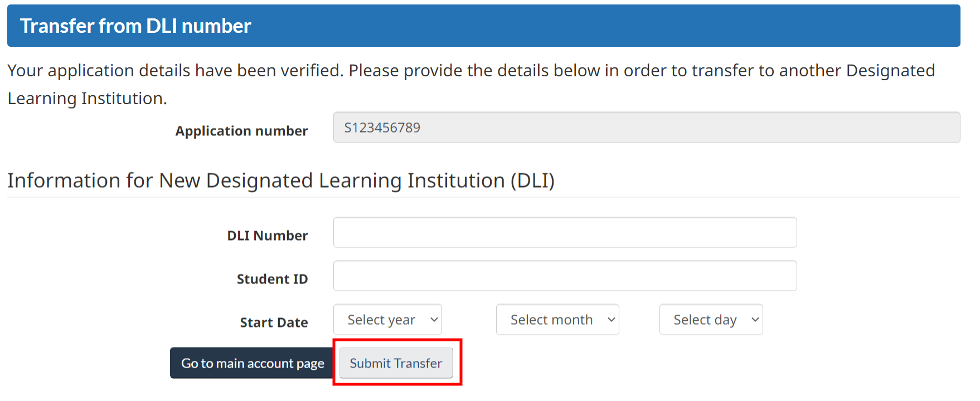The width and height of the screenshot is (980, 401).
Task: Click the chevron arrow on day selector
Action: [x=755, y=320]
